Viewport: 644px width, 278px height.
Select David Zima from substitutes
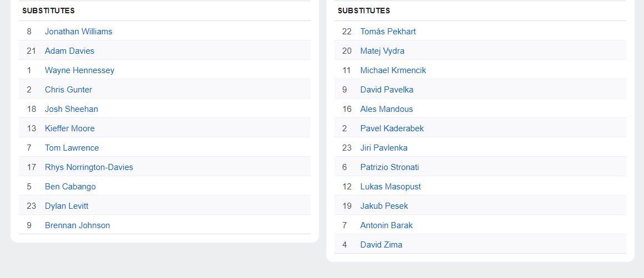point(381,245)
